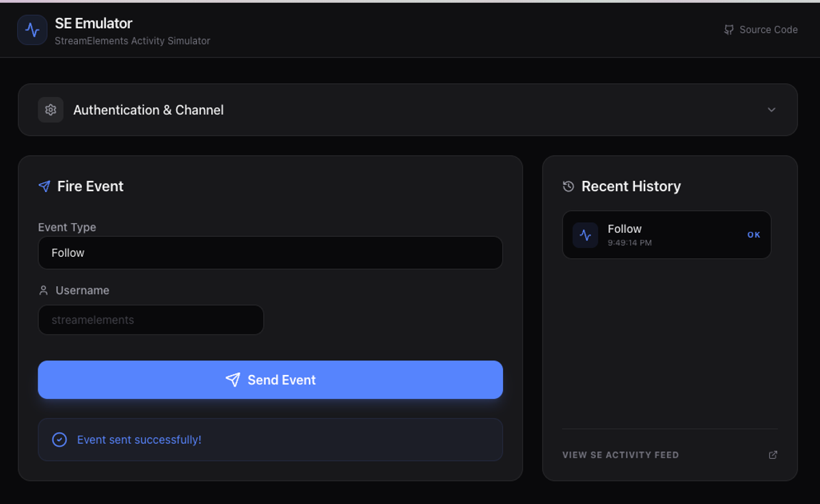Open the Event Type dropdown showing Follow
Image resolution: width=820 pixels, height=504 pixels.
(x=270, y=253)
